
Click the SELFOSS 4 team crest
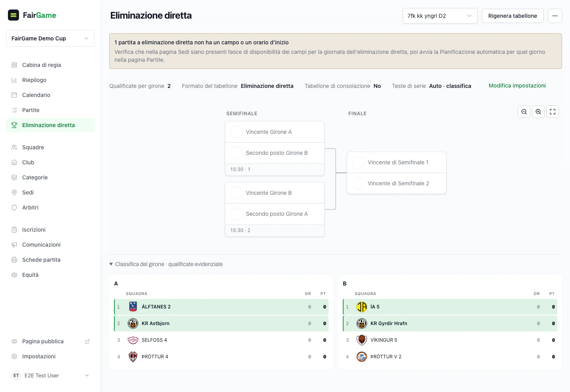pos(133,340)
